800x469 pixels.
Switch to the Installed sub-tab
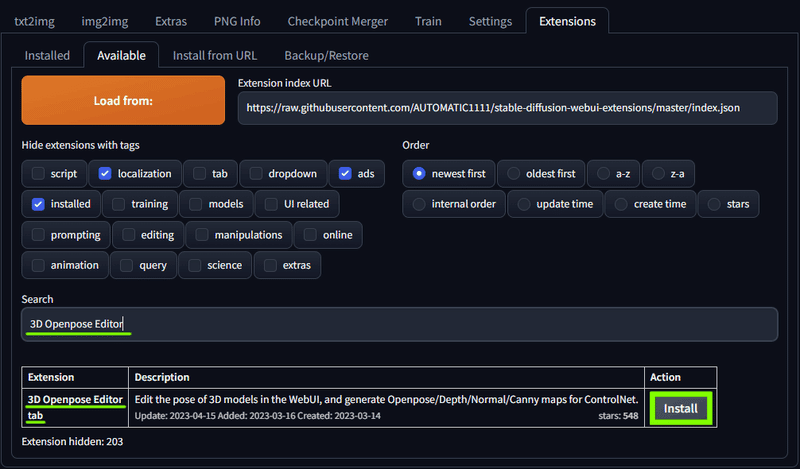click(47, 55)
